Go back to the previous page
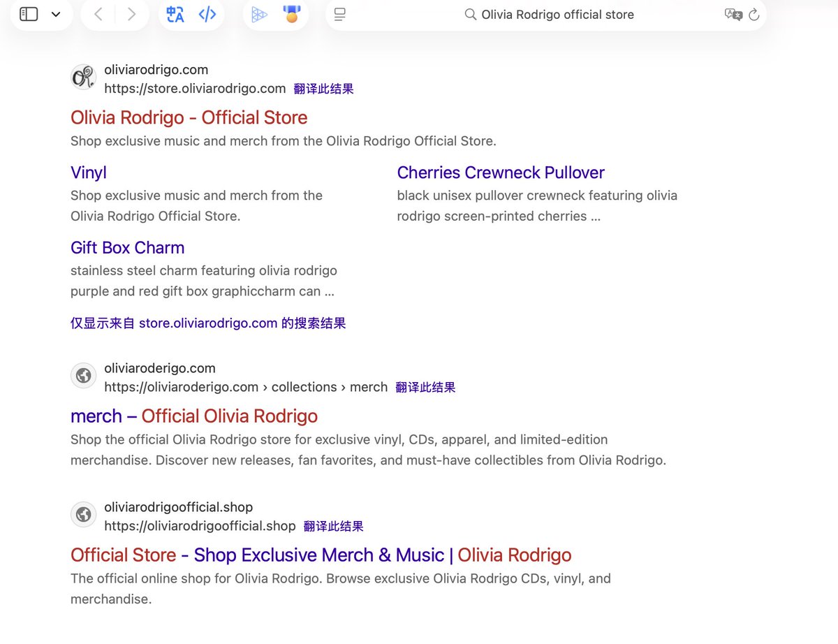 98,14
